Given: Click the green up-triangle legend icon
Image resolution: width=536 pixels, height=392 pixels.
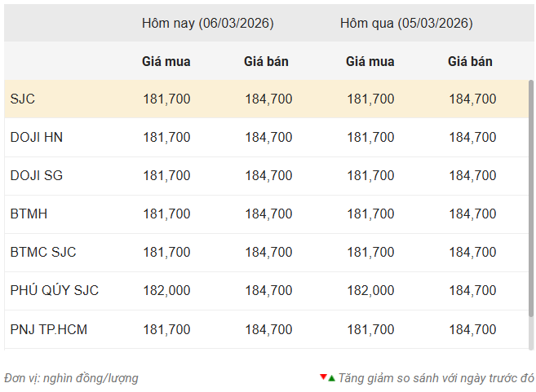Looking at the screenshot, I should pos(331,378).
